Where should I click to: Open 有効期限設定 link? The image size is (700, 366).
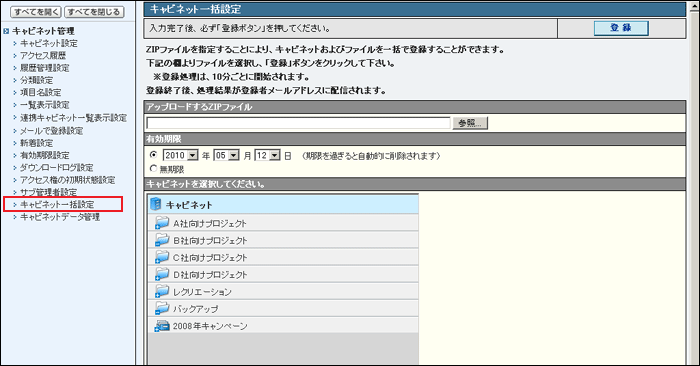coord(45,155)
